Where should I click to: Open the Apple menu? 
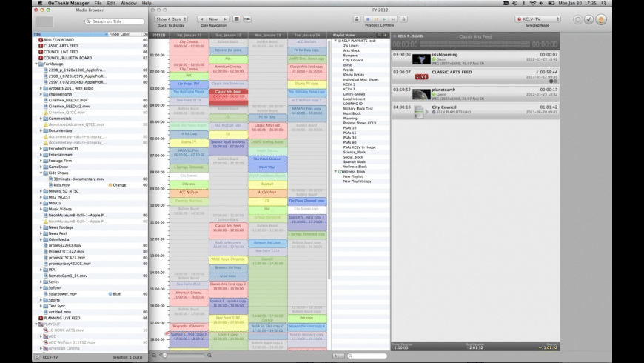point(40,3)
